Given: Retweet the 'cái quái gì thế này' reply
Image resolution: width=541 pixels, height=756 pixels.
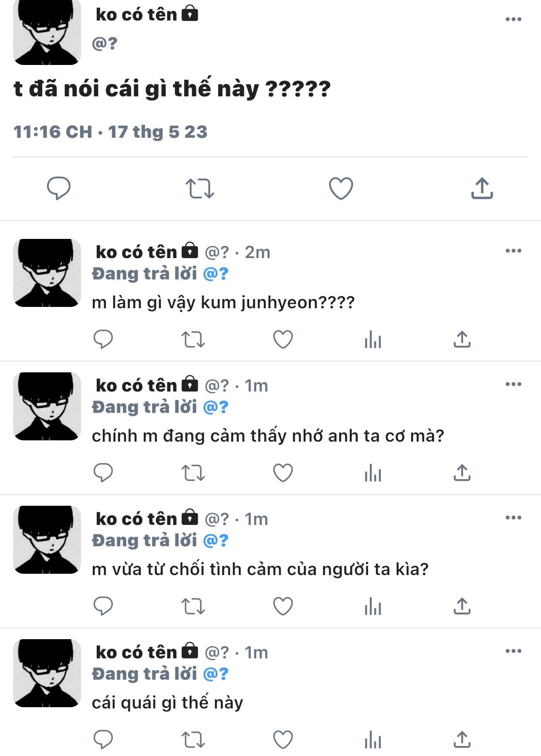Looking at the screenshot, I should pos(193,739).
